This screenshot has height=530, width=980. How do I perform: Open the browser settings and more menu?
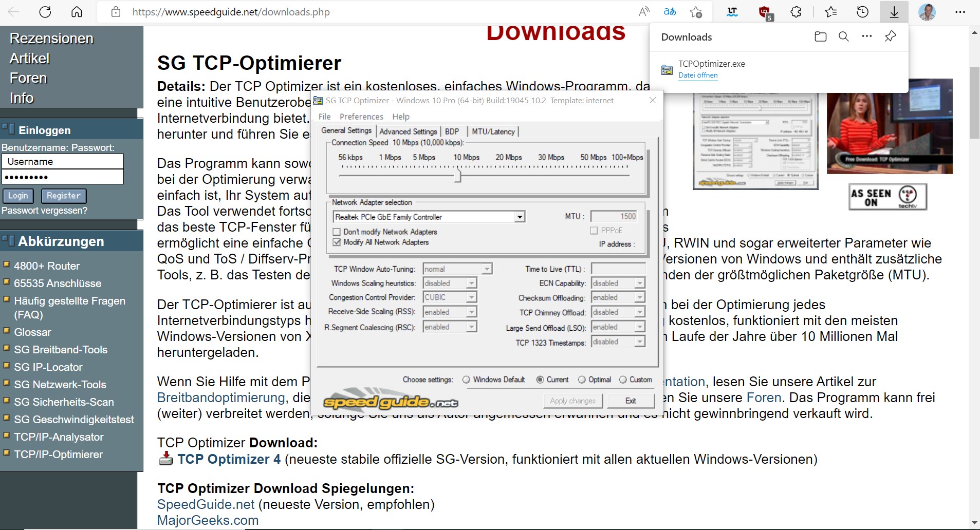click(x=960, y=12)
